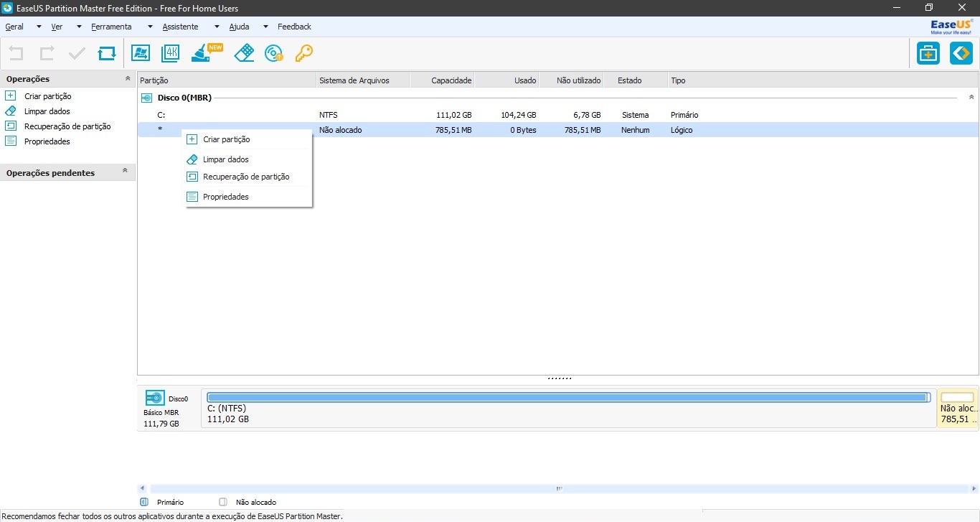This screenshot has width=980, height=522.
Task: Open the backup tool icon at top right
Action: click(928, 53)
